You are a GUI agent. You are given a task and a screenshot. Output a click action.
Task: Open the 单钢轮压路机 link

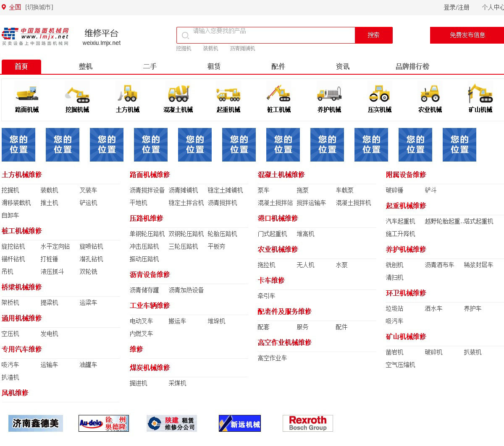click(x=147, y=234)
